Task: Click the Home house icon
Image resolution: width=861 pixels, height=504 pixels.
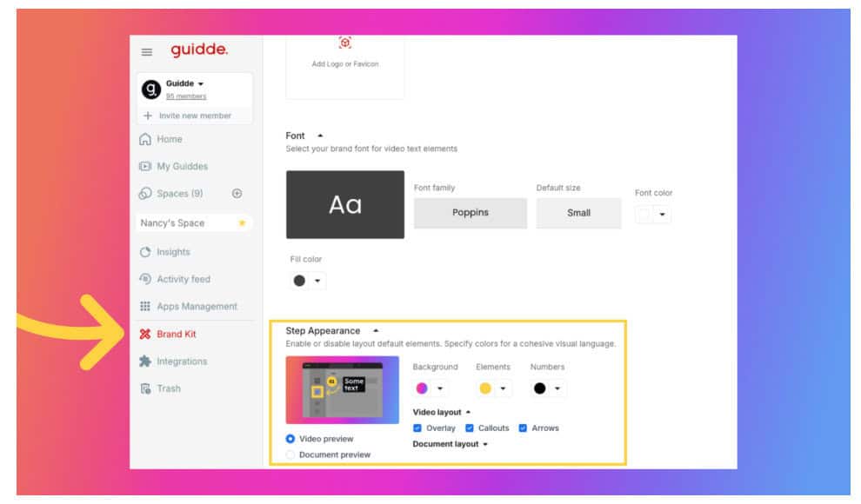Action: pos(145,139)
